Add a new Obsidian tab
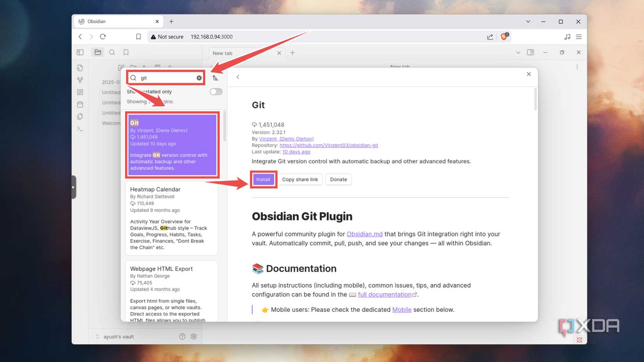The image size is (644, 362). click(x=292, y=53)
